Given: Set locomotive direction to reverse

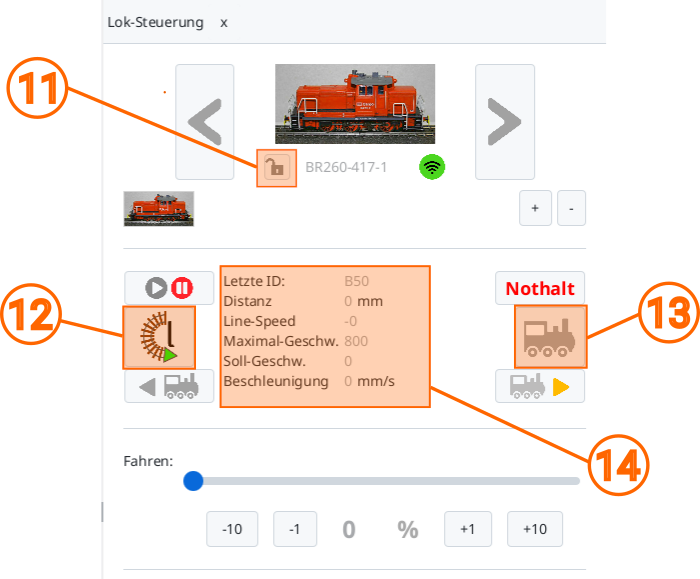Looking at the screenshot, I should 169,386.
